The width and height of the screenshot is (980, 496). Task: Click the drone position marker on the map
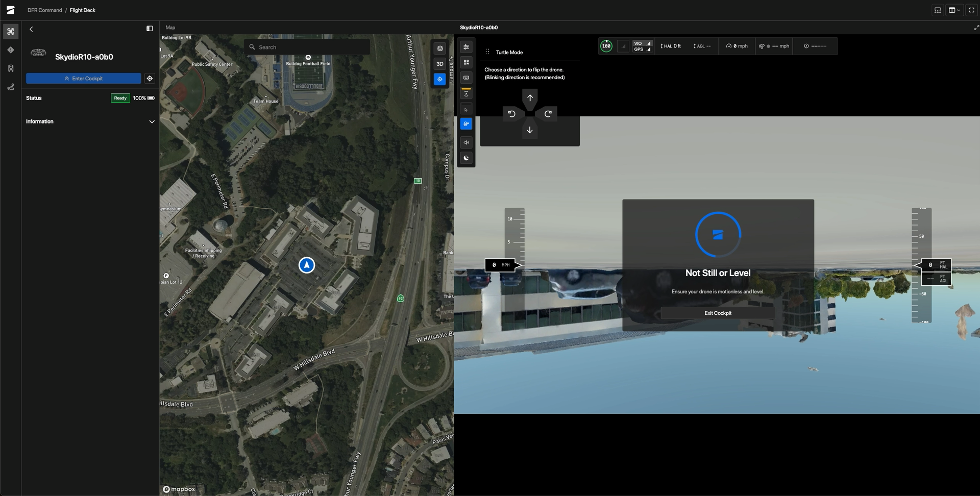click(307, 265)
